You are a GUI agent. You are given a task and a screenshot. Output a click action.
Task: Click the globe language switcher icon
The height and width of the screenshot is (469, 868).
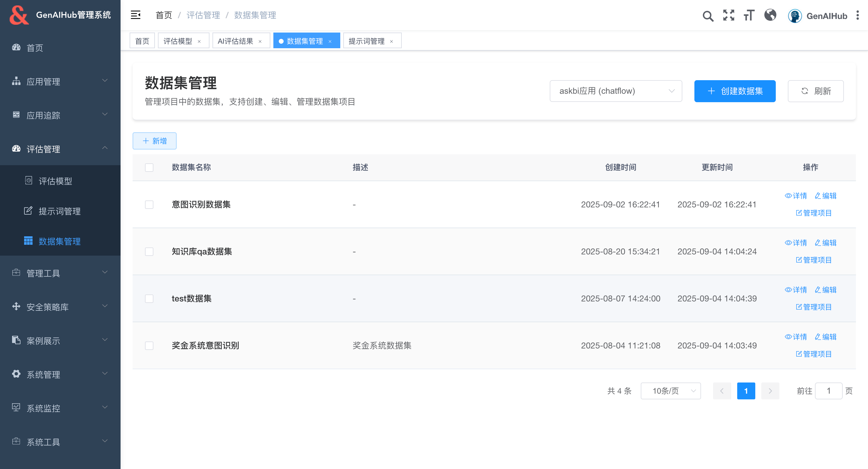[x=770, y=15]
